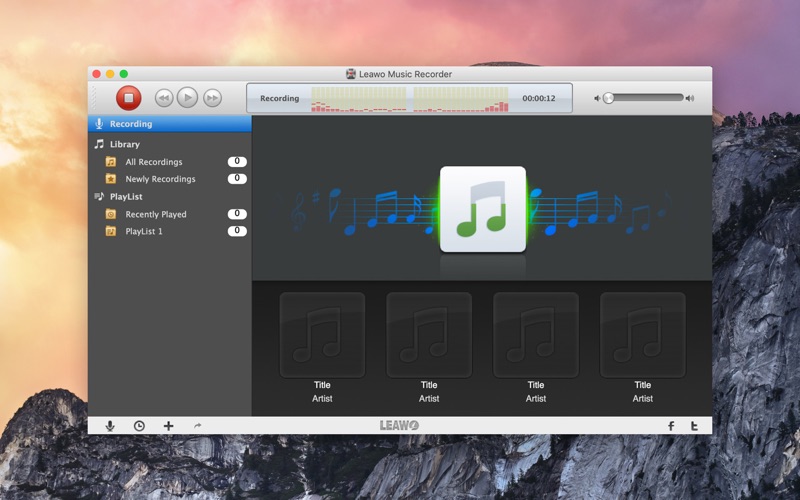Maximize the window with green button

(x=123, y=74)
